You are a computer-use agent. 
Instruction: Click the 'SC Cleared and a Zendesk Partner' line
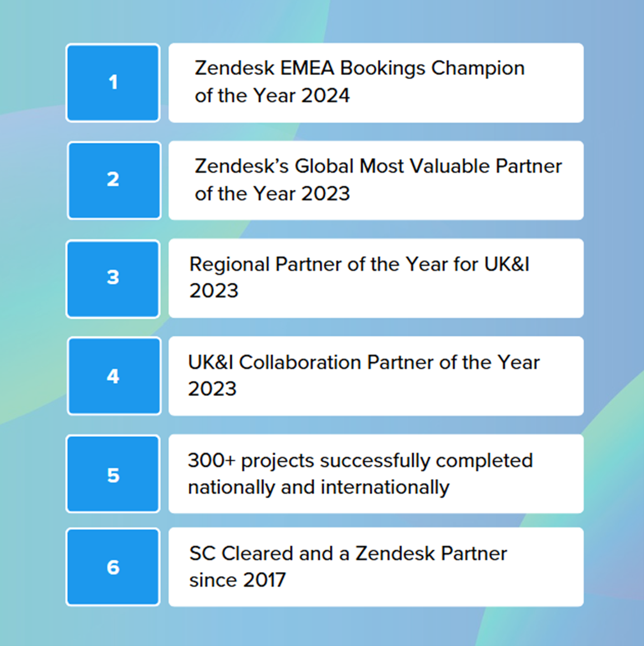click(x=348, y=553)
